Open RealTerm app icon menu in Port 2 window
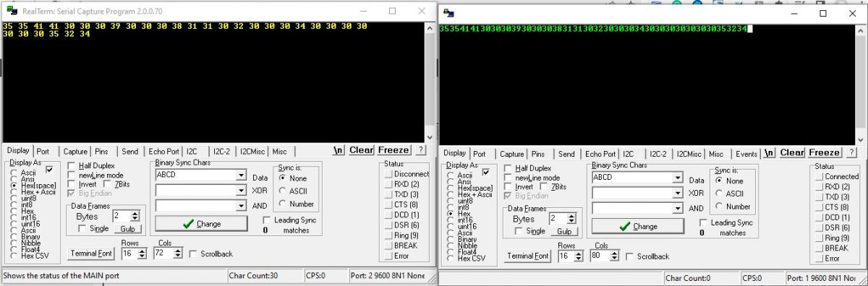The width and height of the screenshot is (868, 286). (x=12, y=12)
